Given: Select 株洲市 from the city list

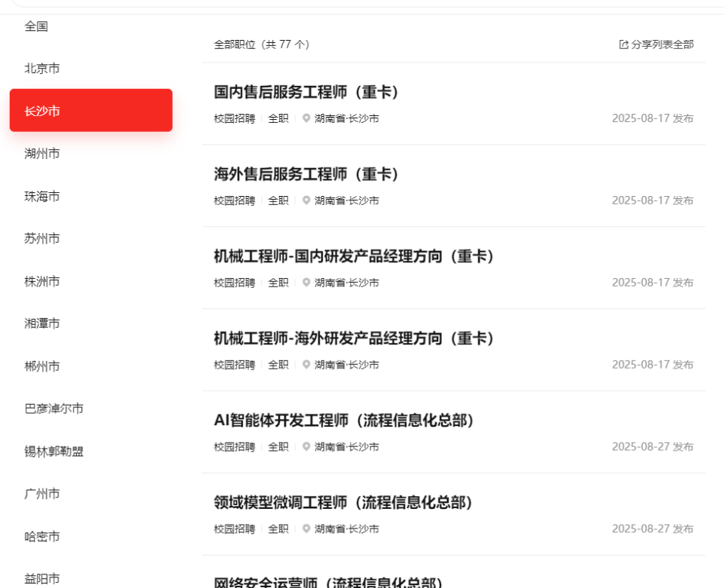Looking at the screenshot, I should pos(39,281).
